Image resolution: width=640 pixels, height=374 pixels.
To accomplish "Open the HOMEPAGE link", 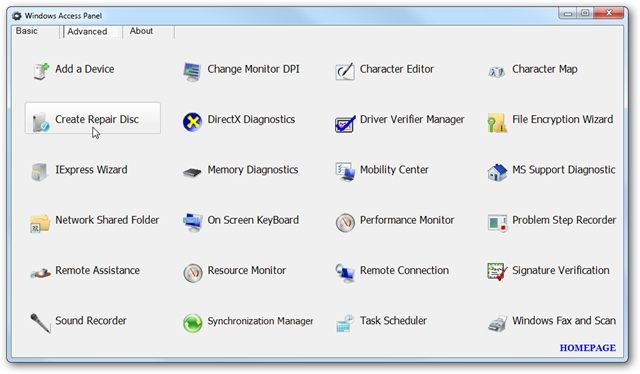I will coord(587,348).
